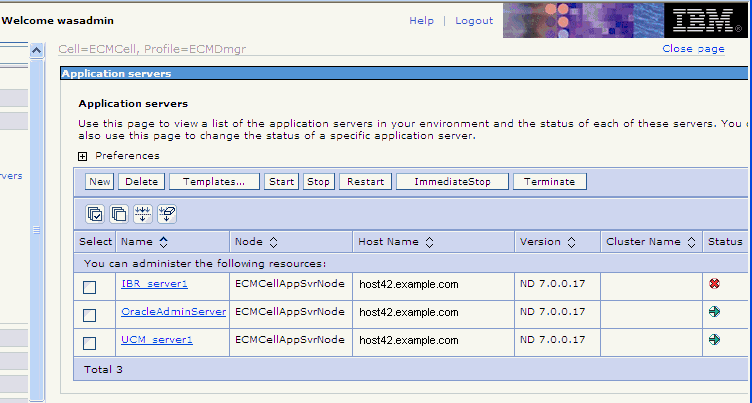Click the UCM_server1 started status icon
This screenshot has width=752, height=403.
click(714, 340)
